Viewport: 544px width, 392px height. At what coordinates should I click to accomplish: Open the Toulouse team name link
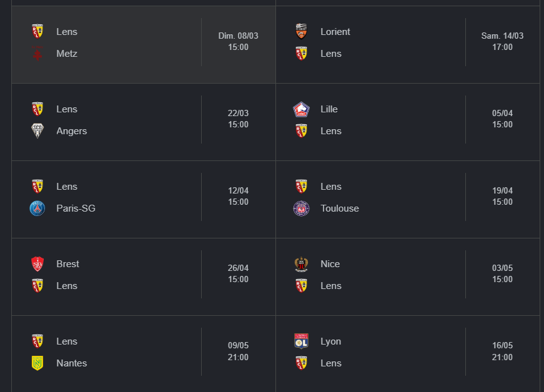(x=340, y=208)
